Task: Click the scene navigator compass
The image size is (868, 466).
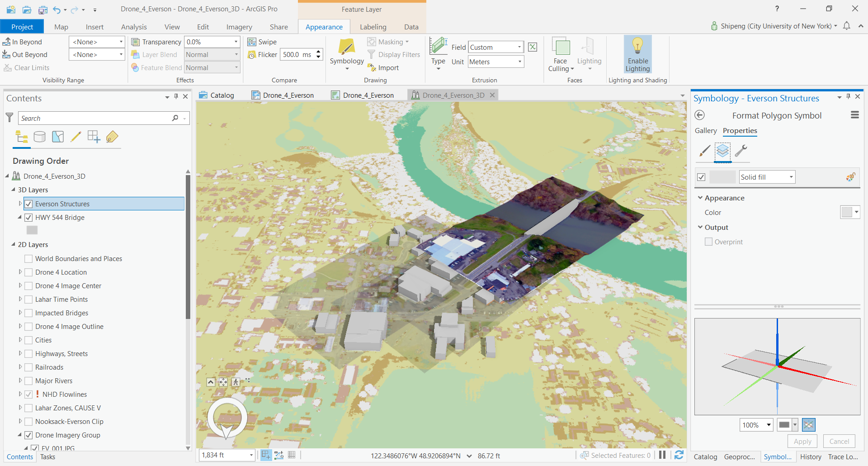Action: coord(227,418)
